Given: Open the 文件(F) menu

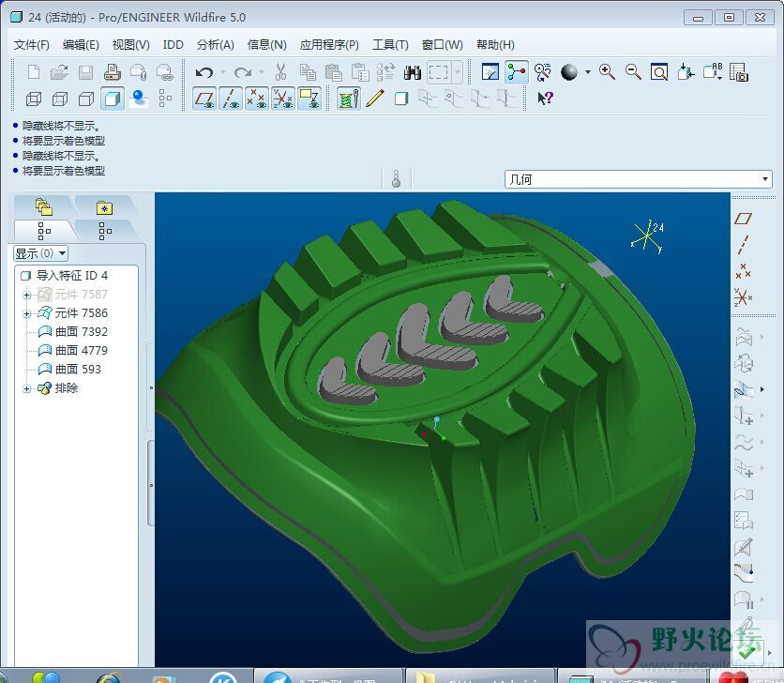Looking at the screenshot, I should click(x=32, y=45).
